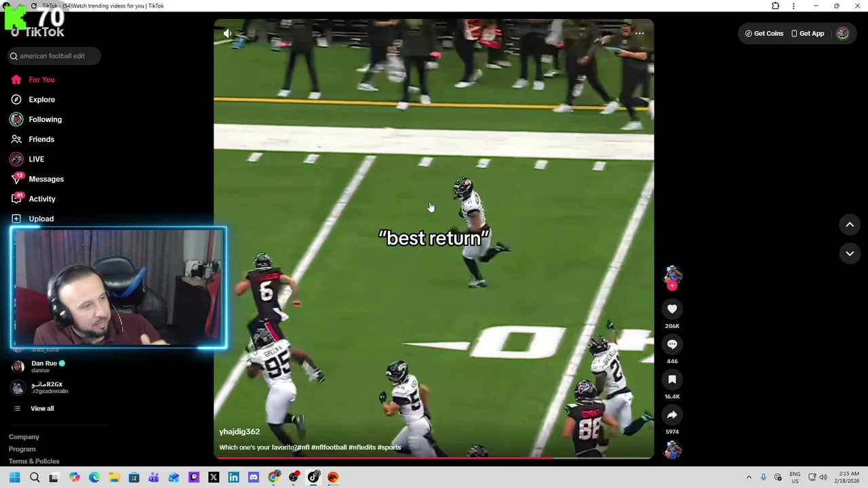Click the Explore compass icon
Viewport: 868px width, 488px height.
click(x=16, y=100)
